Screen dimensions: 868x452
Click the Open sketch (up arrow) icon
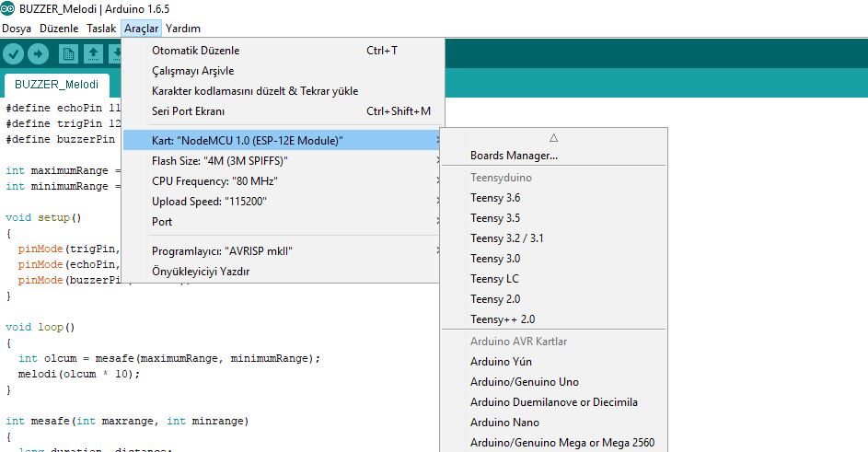click(x=93, y=54)
